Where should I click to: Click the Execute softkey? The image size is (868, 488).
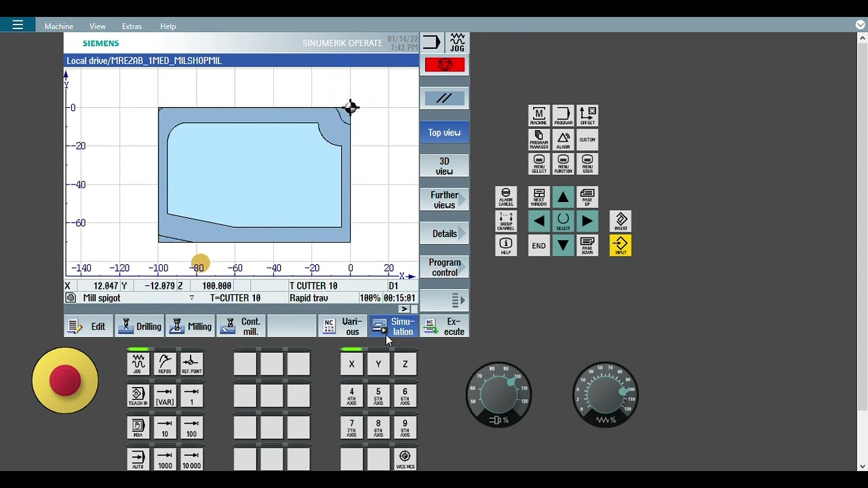point(444,327)
